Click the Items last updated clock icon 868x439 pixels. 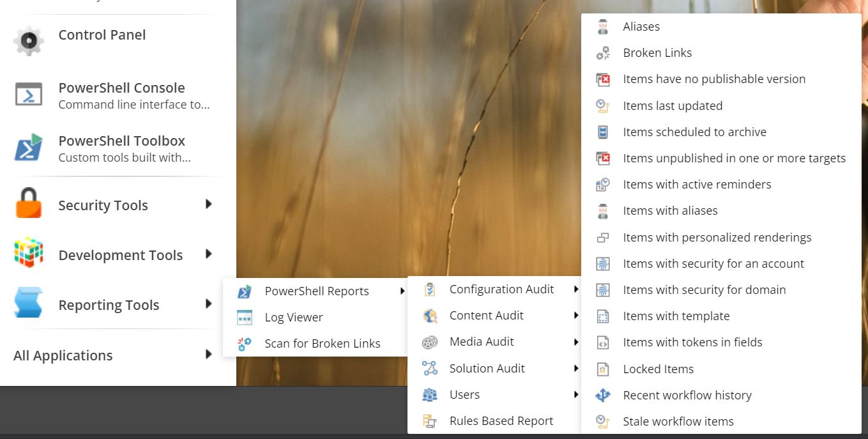(603, 106)
